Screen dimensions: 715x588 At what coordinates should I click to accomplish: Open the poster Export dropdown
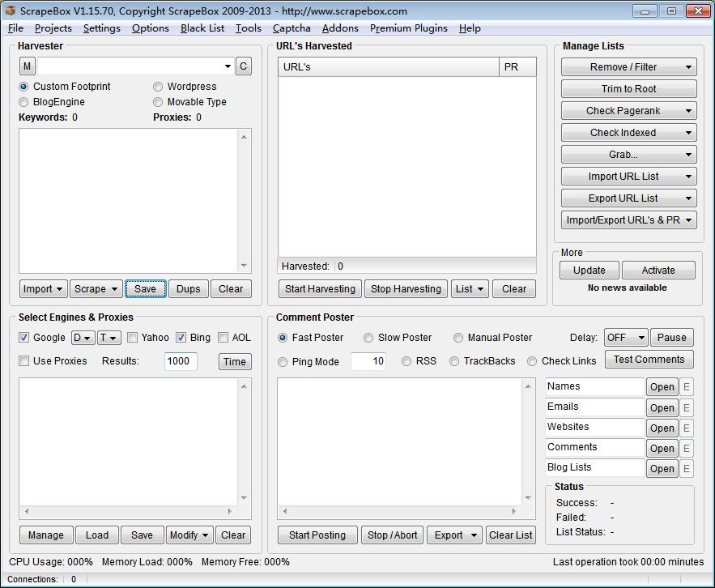[x=454, y=535]
